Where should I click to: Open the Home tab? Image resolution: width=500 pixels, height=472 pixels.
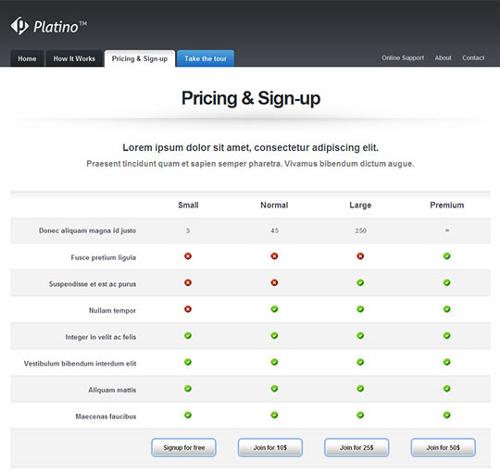click(x=27, y=59)
